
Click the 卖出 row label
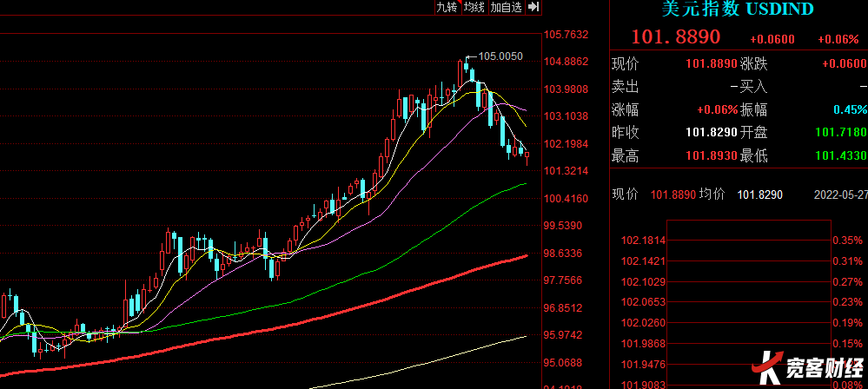[x=625, y=86]
